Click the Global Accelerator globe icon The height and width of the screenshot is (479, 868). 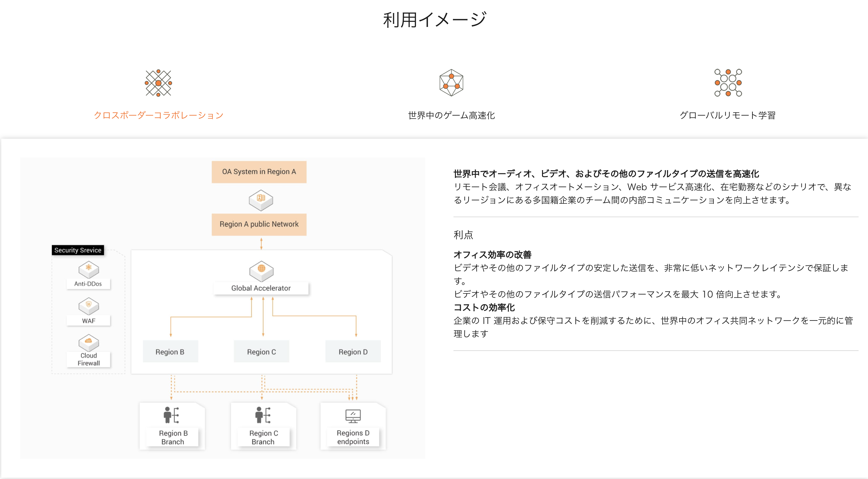(x=261, y=271)
